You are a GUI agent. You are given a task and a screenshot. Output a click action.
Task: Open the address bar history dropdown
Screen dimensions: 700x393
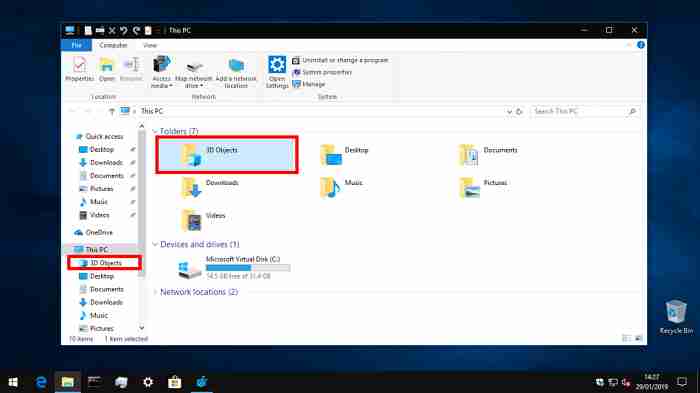click(x=509, y=111)
